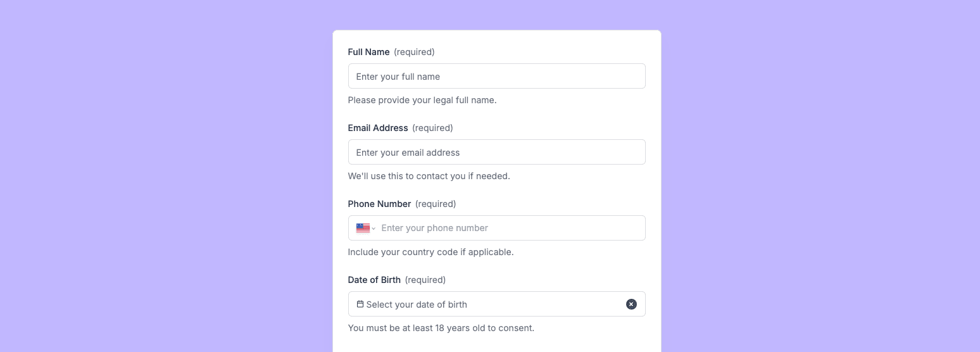Click the "We'll use this to contact you" text
This screenshot has width=980, height=352.
tap(429, 176)
